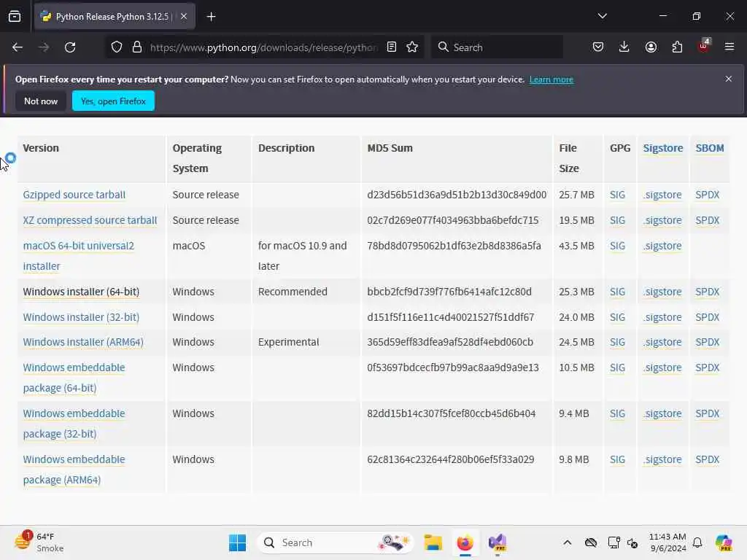Open SPDX link for Windows installer (64-bit)
This screenshot has width=747, height=560.
pos(707,292)
